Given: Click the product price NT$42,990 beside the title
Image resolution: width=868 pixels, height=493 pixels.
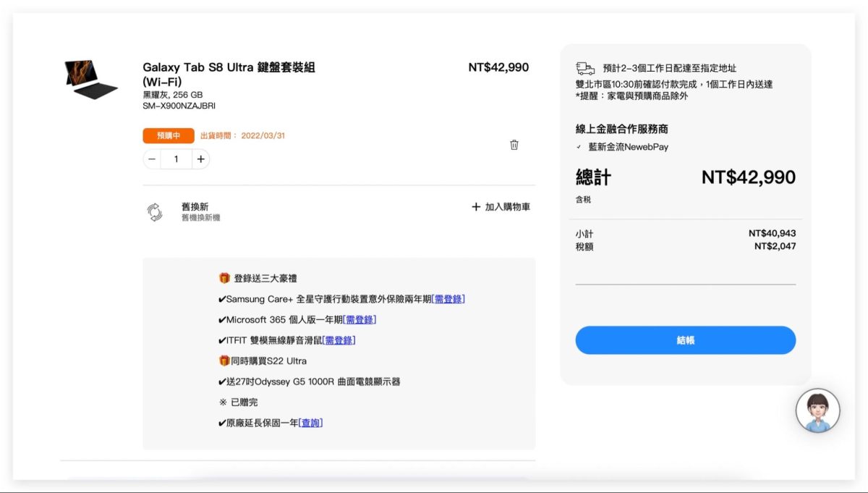Looking at the screenshot, I should tap(498, 67).
